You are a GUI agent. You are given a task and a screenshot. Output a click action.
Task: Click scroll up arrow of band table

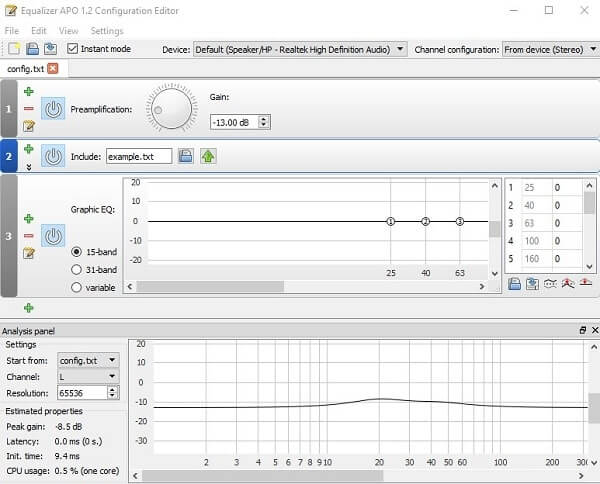pos(589,186)
